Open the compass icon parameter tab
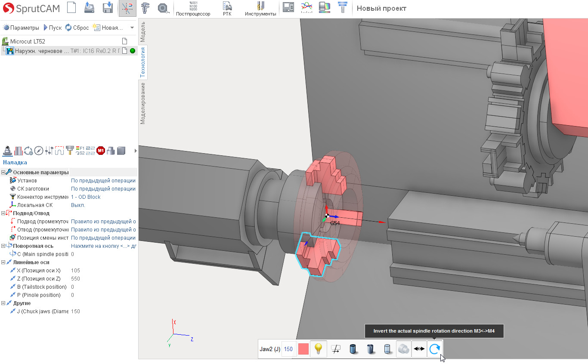This screenshot has width=588, height=364. click(39, 151)
